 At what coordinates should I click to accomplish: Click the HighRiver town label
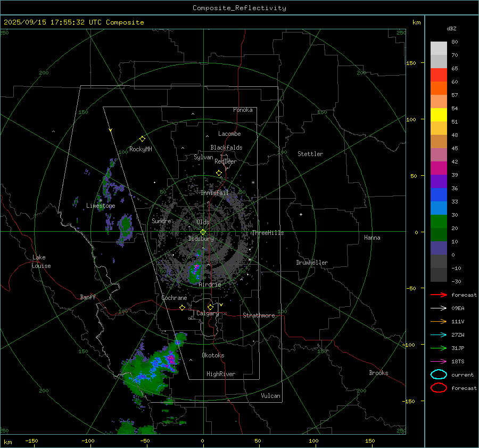tap(221, 374)
